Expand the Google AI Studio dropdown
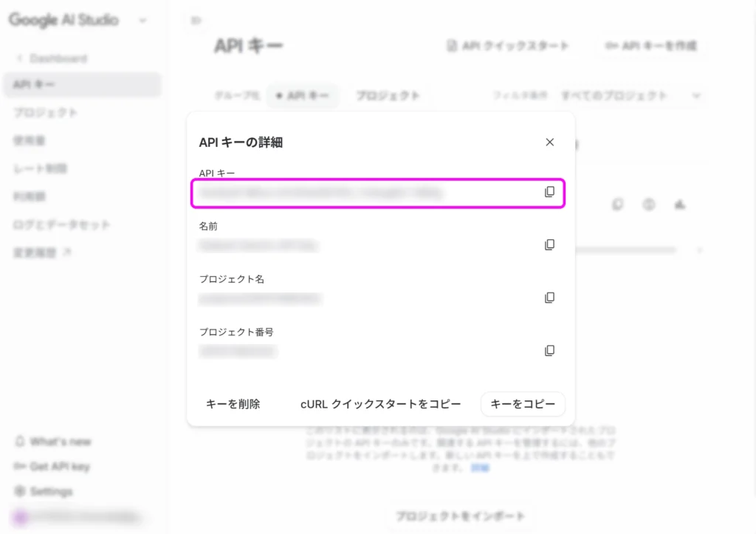Image resolution: width=756 pixels, height=534 pixels. click(142, 21)
